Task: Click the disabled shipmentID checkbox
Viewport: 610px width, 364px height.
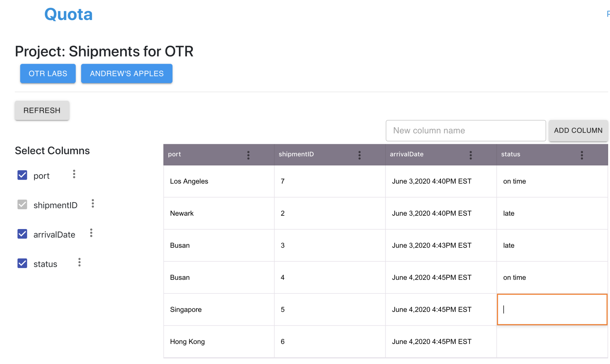Action: coord(22,205)
